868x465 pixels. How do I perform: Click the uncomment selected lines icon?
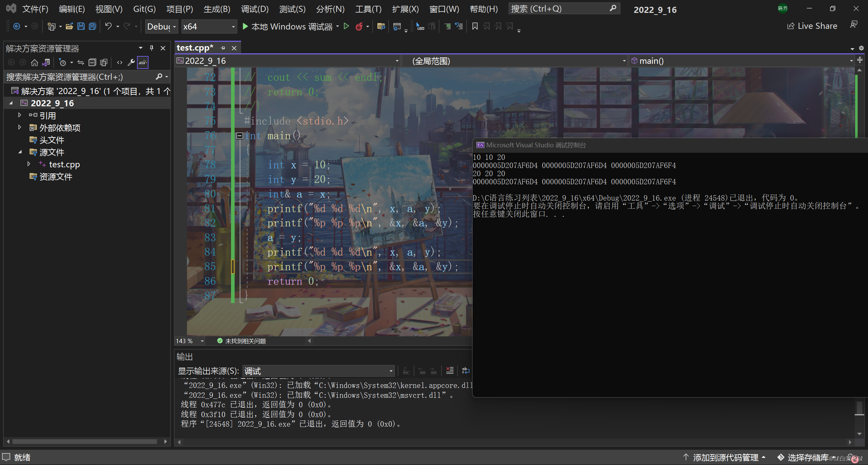459,26
